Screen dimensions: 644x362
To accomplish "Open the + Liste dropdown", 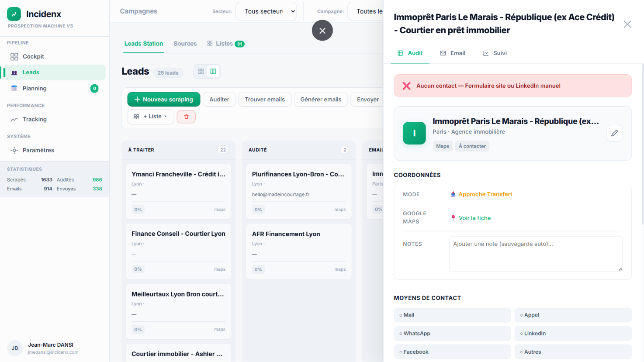I will [151, 117].
